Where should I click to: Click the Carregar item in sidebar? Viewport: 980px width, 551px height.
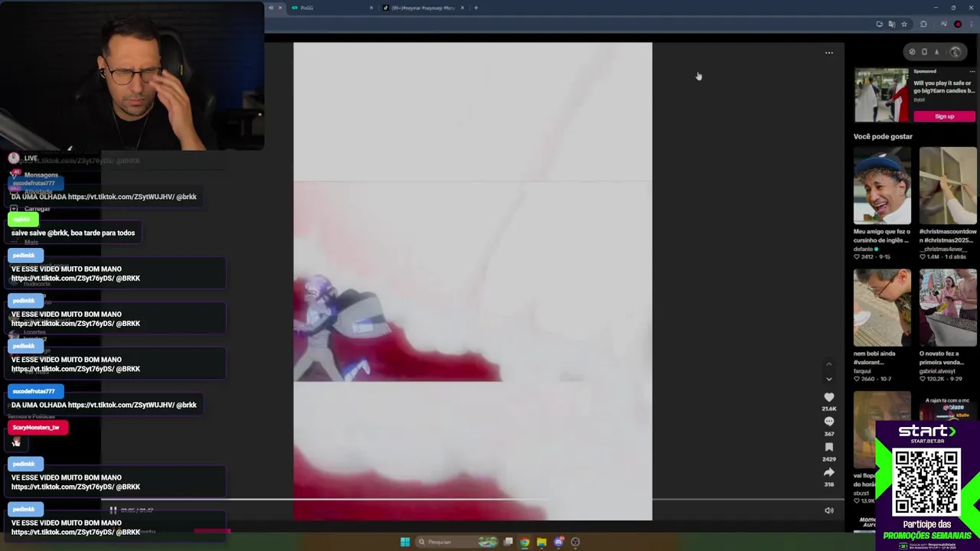click(31, 209)
